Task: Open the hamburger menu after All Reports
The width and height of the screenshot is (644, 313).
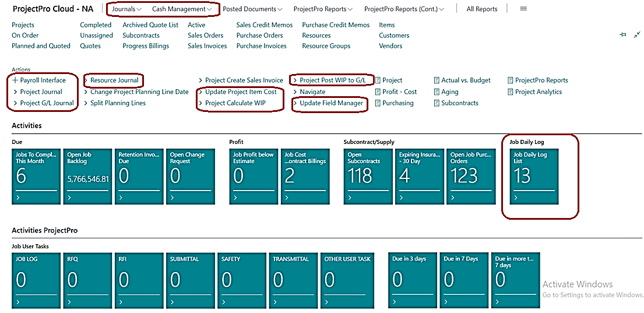Action: click(x=523, y=9)
